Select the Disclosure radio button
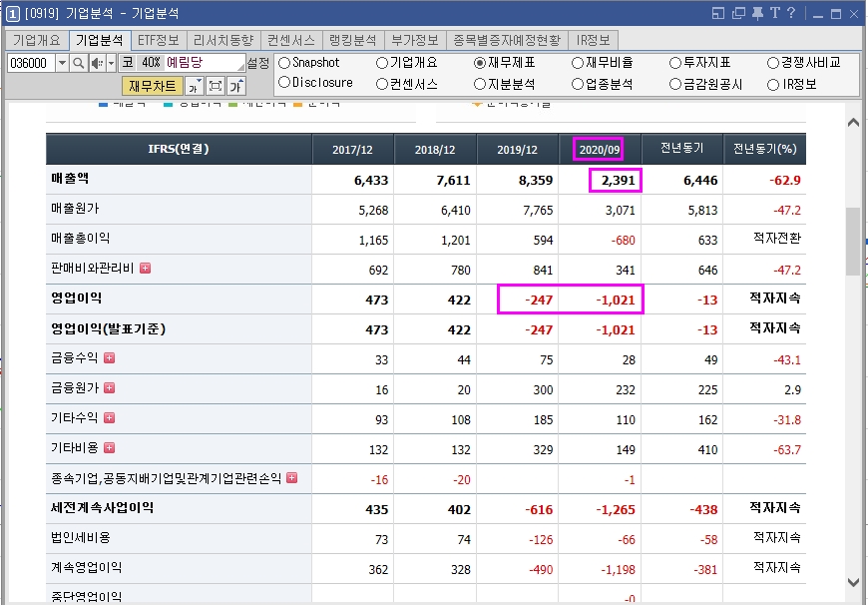This screenshot has height=605, width=868. point(284,83)
